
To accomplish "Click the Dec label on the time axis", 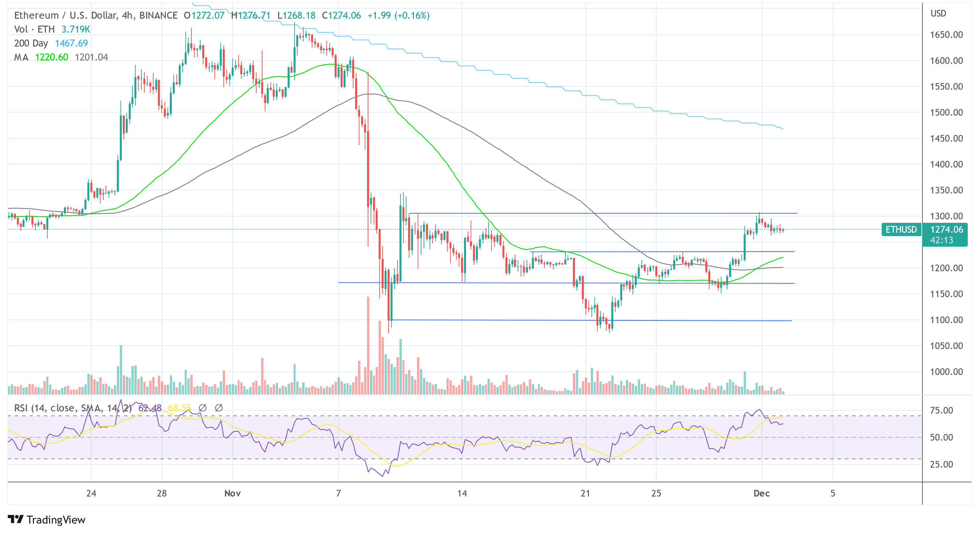I will (x=762, y=493).
